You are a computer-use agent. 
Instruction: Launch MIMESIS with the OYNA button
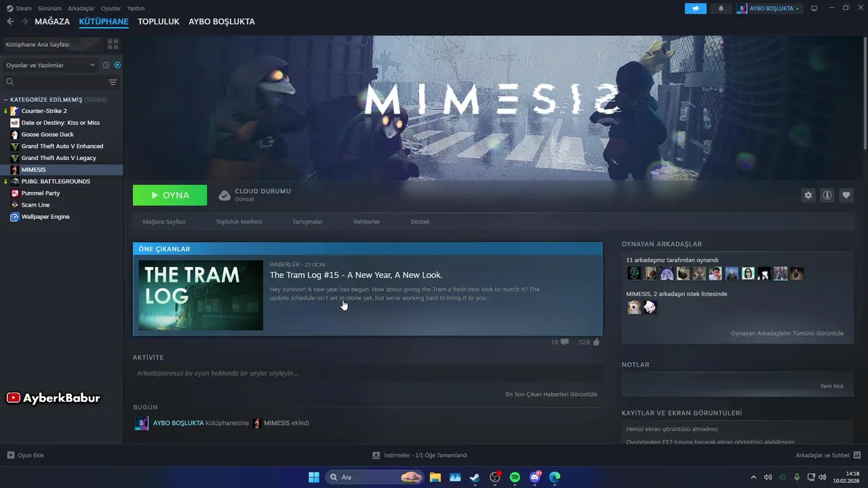pos(170,195)
